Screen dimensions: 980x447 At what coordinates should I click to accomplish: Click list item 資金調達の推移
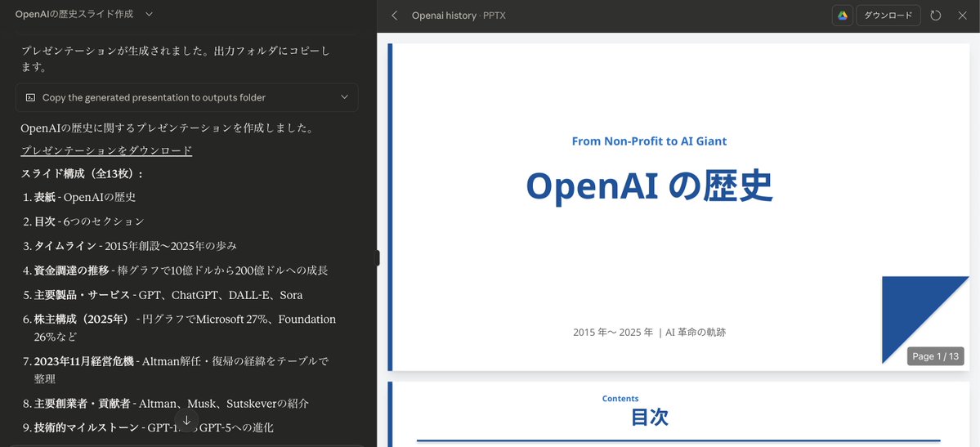[181, 270]
